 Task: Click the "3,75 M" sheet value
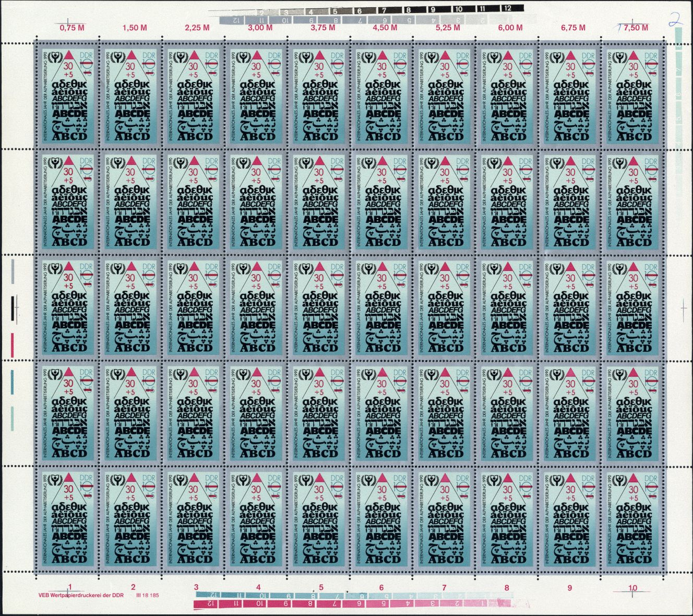(x=322, y=28)
